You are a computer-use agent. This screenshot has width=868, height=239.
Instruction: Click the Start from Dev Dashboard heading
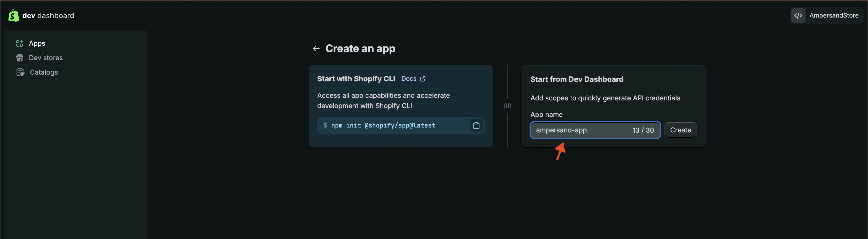tap(577, 79)
